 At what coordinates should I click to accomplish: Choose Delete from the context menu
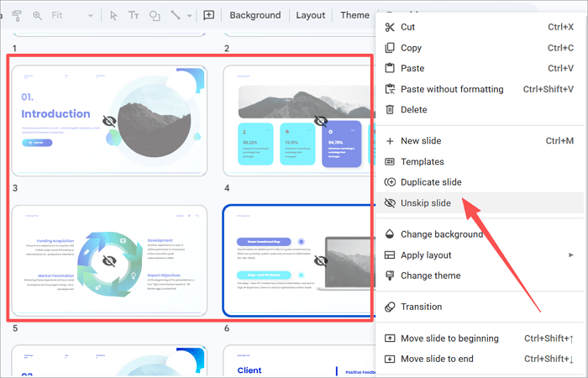(x=480, y=109)
